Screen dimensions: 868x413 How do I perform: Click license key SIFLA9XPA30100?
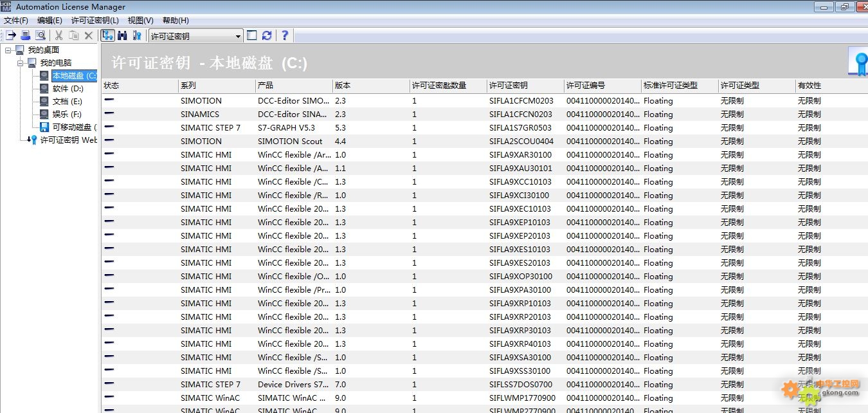520,290
